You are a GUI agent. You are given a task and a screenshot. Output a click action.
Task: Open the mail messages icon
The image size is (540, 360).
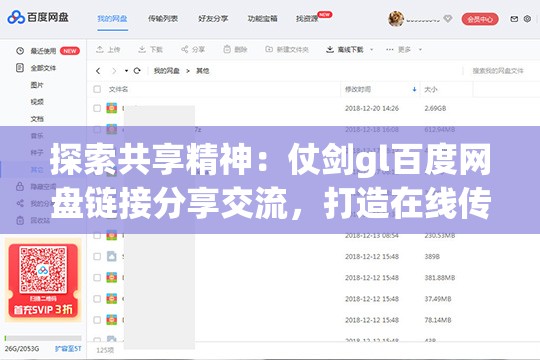pyautogui.click(x=514, y=19)
